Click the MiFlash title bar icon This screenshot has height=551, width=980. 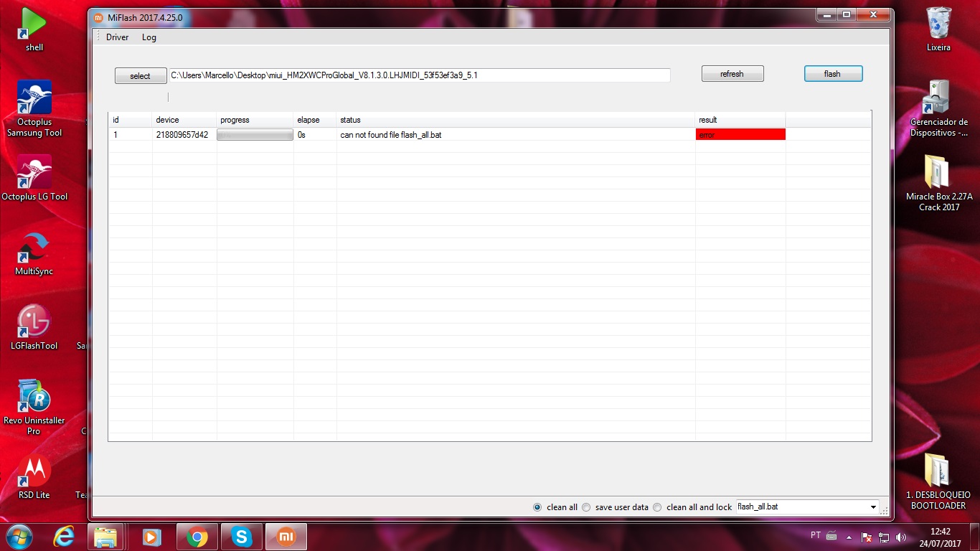100,17
